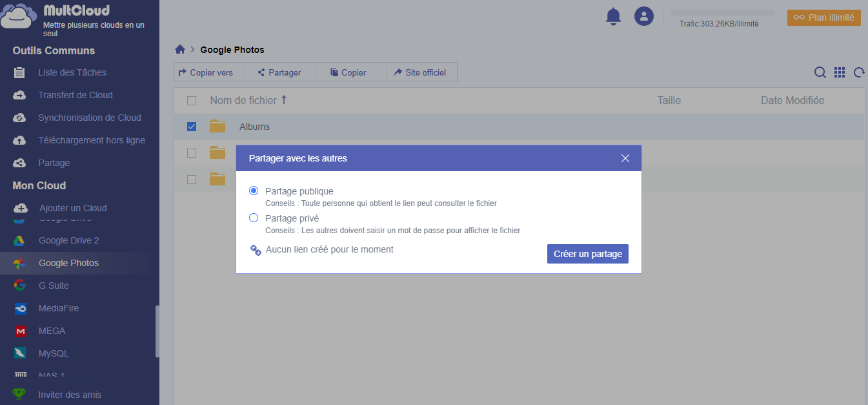Uncheck the Albums folder checkbox
The height and width of the screenshot is (405, 868).
(192, 127)
